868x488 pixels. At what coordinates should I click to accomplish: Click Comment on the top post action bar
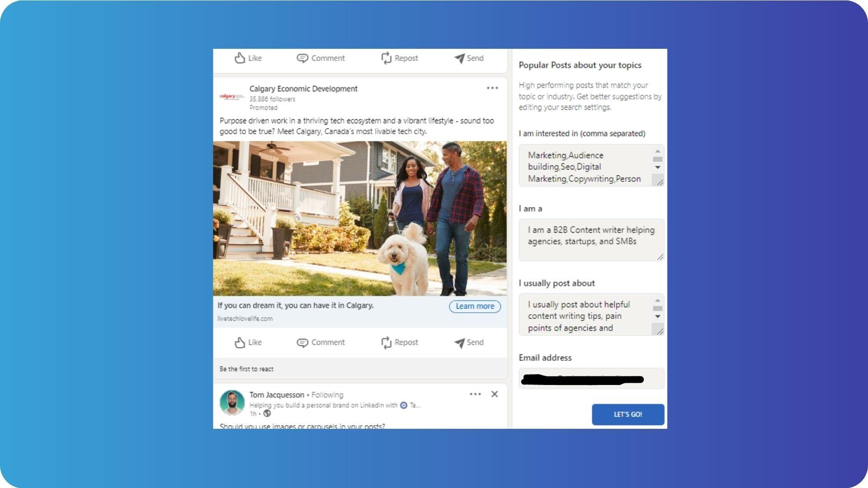coord(321,58)
